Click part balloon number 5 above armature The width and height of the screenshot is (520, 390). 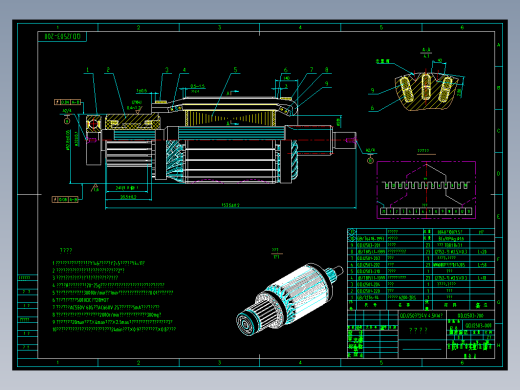pyautogui.click(x=235, y=70)
